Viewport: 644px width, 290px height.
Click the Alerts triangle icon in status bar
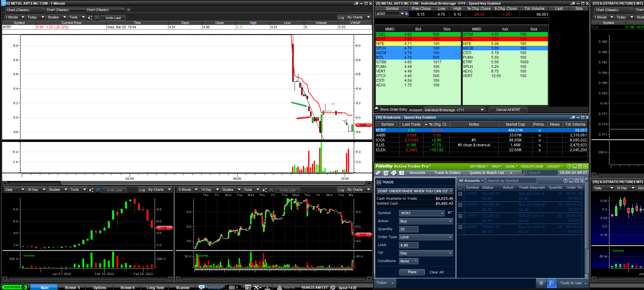pyautogui.click(x=280, y=288)
